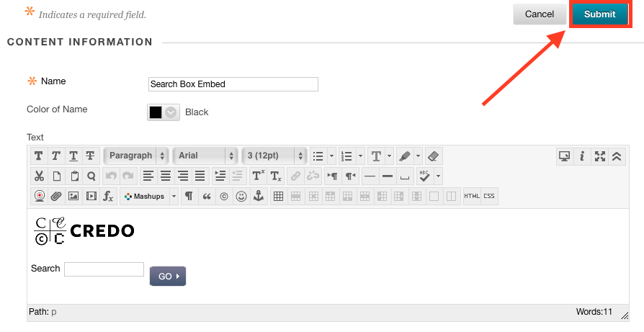
Task: Collapse the toolbar rows with double chevron
Action: pos(617,156)
